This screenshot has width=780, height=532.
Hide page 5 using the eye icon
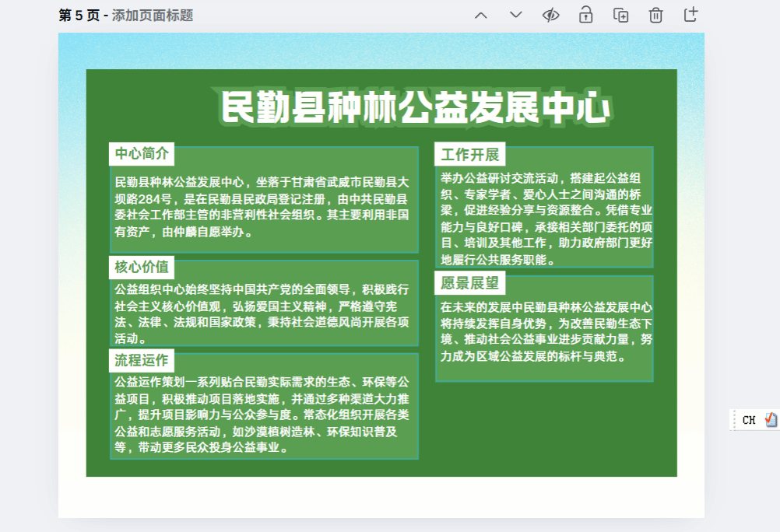point(550,15)
